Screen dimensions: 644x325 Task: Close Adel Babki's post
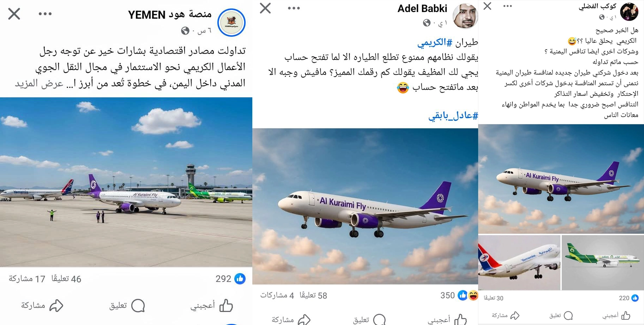265,8
